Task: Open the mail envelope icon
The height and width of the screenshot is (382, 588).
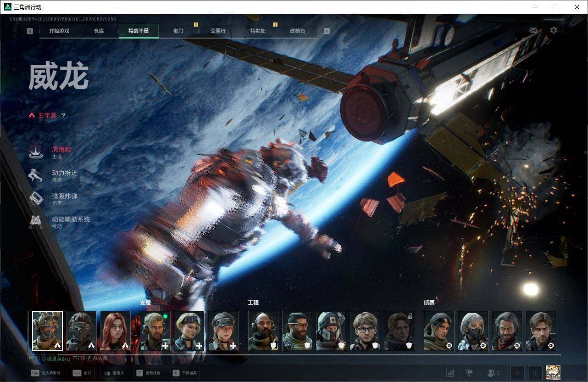Action: [533, 30]
